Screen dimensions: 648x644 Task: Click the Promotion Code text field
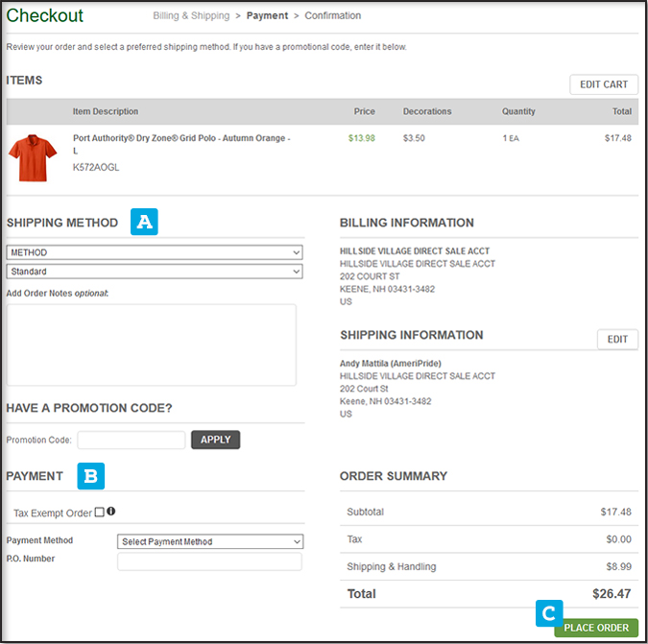click(x=132, y=440)
